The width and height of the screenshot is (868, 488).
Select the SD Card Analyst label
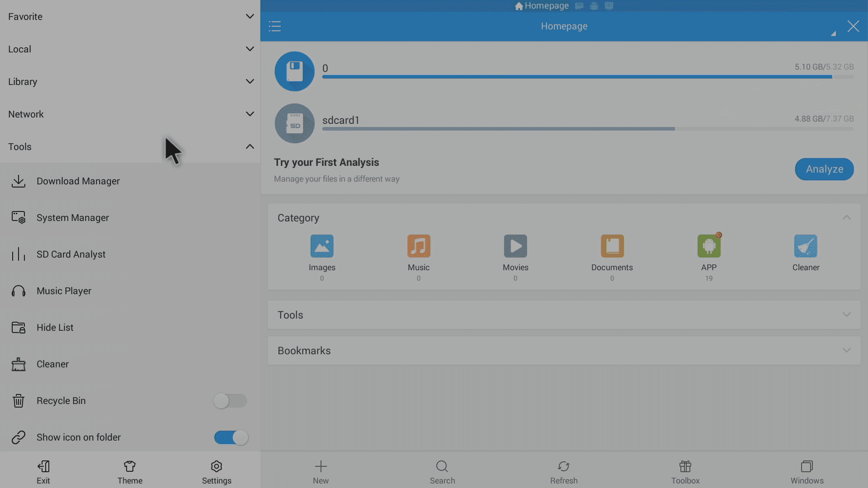click(x=71, y=254)
